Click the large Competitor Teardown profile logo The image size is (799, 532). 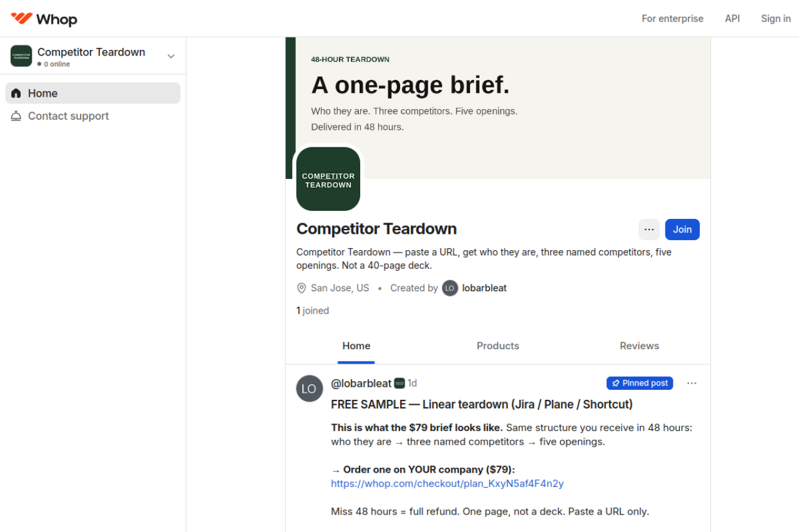point(328,179)
